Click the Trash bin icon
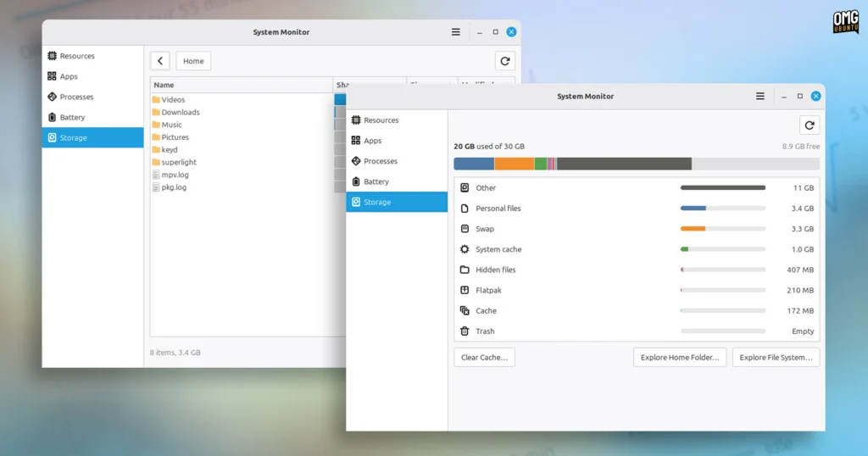The height and width of the screenshot is (456, 868). point(465,331)
